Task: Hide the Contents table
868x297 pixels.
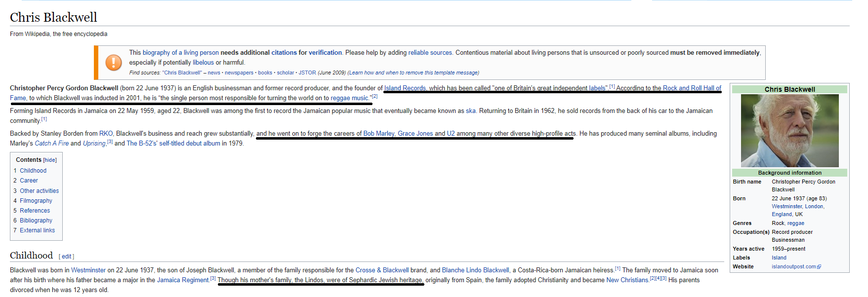Action: 50,160
